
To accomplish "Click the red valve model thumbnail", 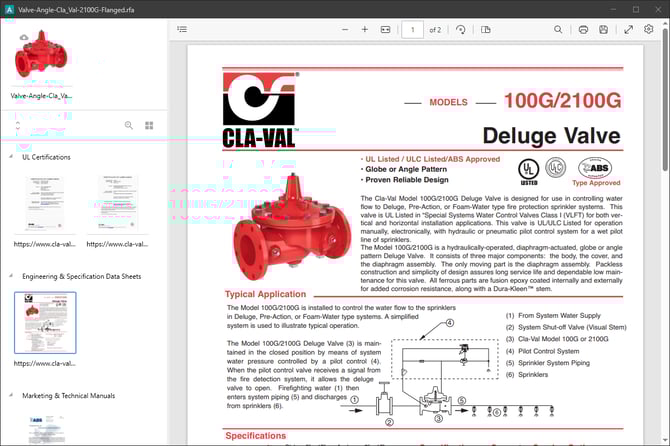I will coord(42,55).
